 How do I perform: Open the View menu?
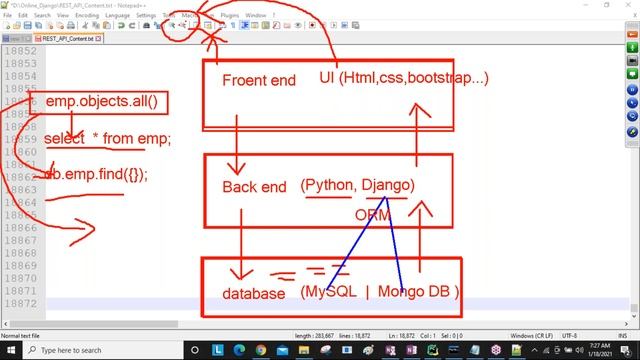pyautogui.click(x=63, y=15)
